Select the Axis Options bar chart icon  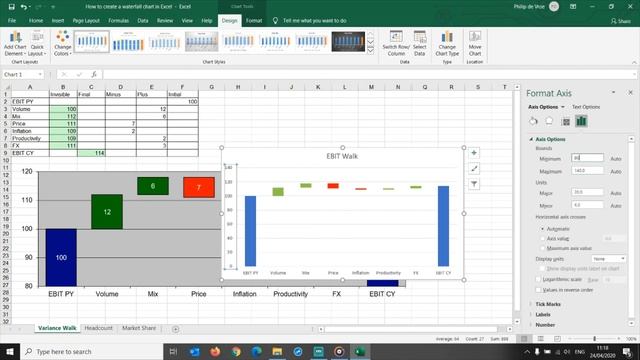(581, 121)
